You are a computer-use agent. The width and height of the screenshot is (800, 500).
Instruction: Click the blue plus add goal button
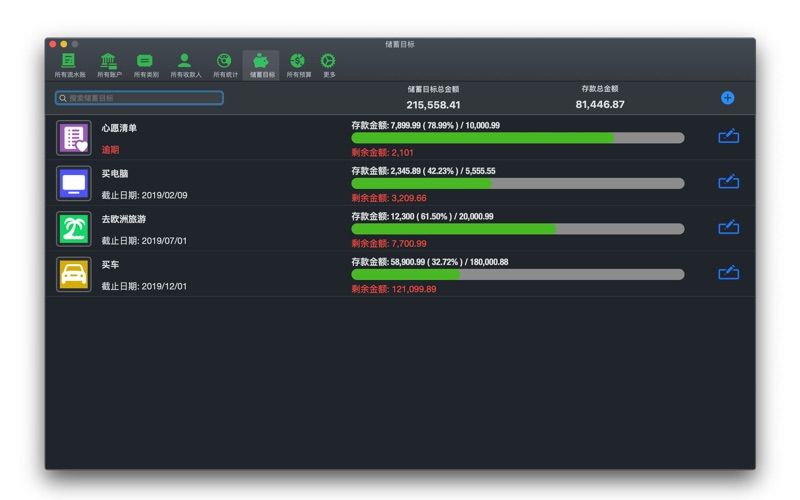(727, 98)
